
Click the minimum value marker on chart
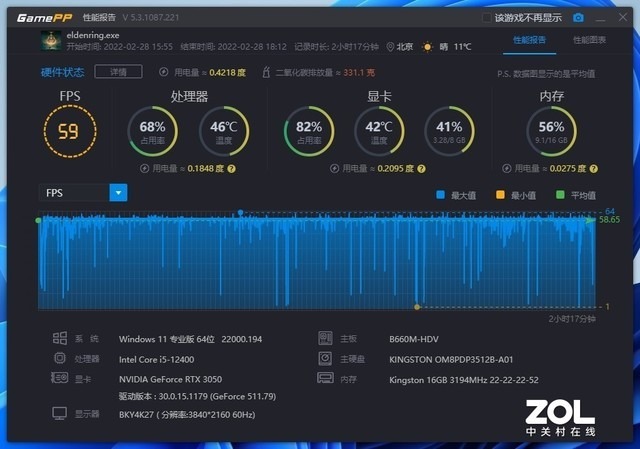click(417, 307)
